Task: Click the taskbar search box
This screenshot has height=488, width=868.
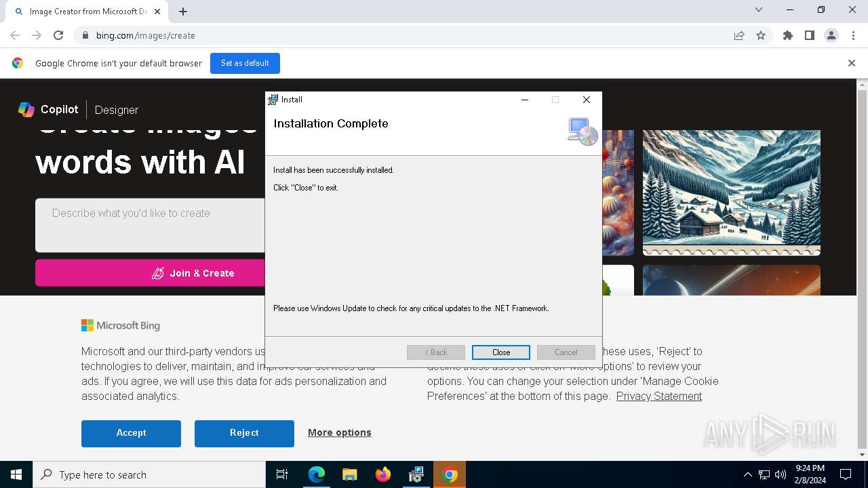Action: (x=149, y=474)
